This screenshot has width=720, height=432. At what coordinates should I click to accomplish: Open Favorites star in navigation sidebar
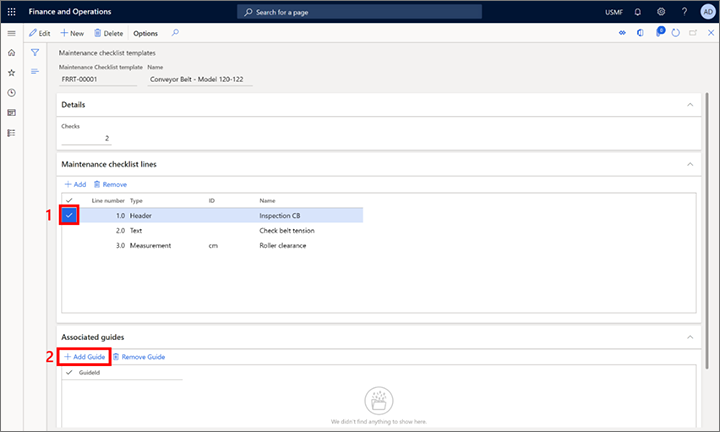[x=11, y=72]
